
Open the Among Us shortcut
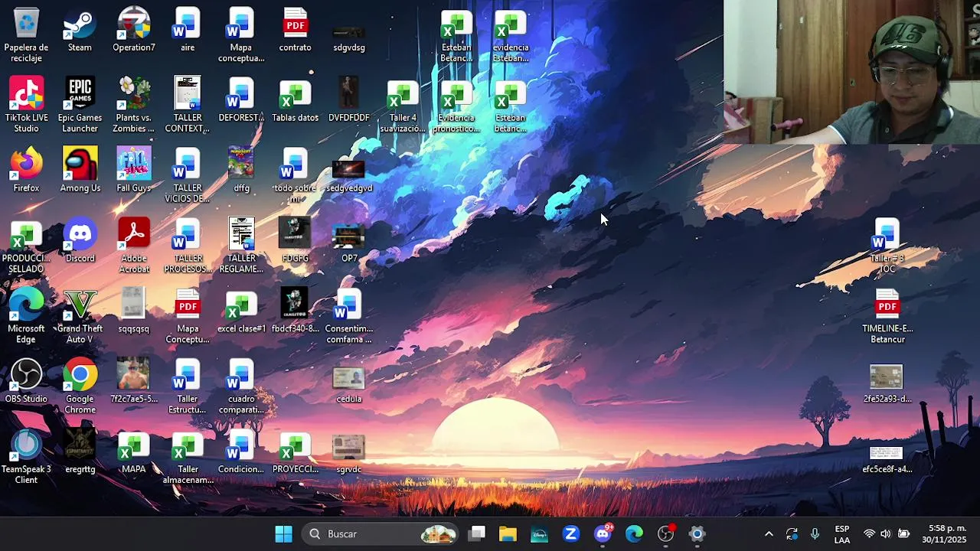[80, 170]
